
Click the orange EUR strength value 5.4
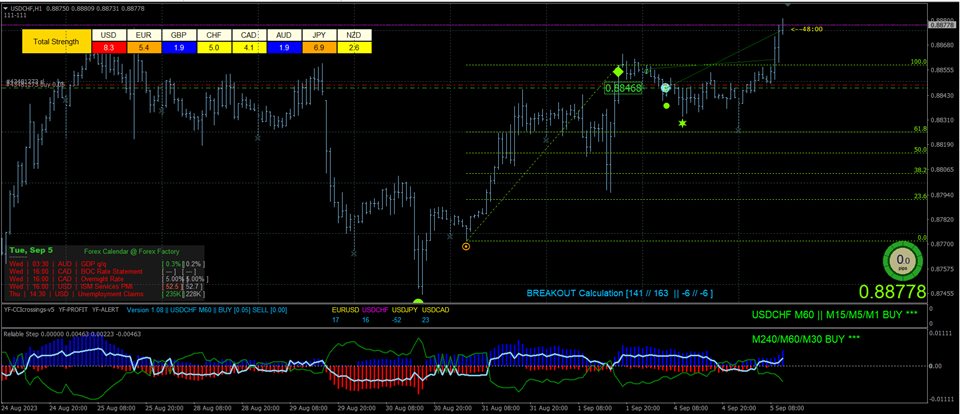tap(144, 47)
